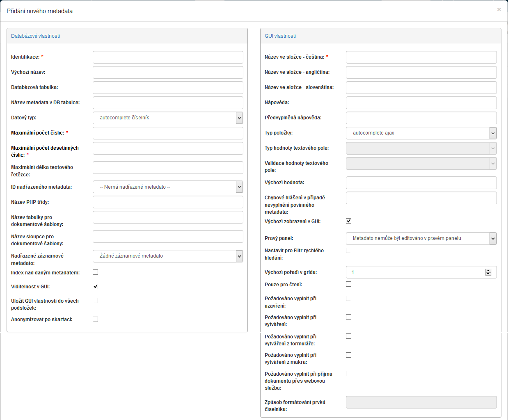
Task: Enable Požadováno vyplnit při uzavření checkbox
Action: tap(349, 299)
